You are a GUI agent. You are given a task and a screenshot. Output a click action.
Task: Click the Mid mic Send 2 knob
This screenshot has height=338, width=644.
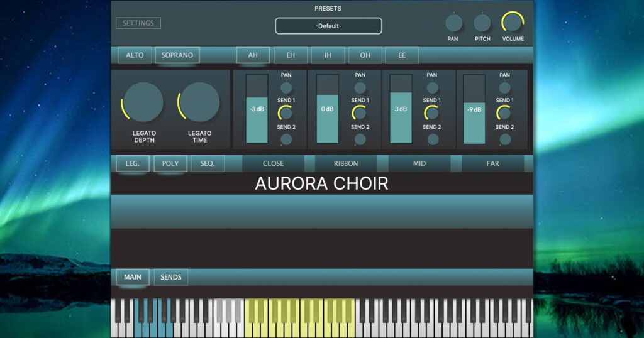click(x=432, y=139)
